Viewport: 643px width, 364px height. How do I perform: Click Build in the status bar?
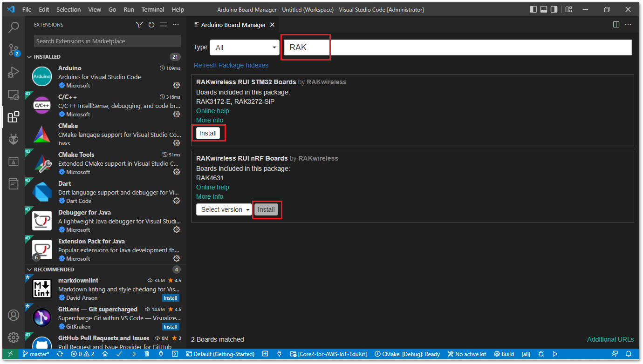[x=504, y=354]
